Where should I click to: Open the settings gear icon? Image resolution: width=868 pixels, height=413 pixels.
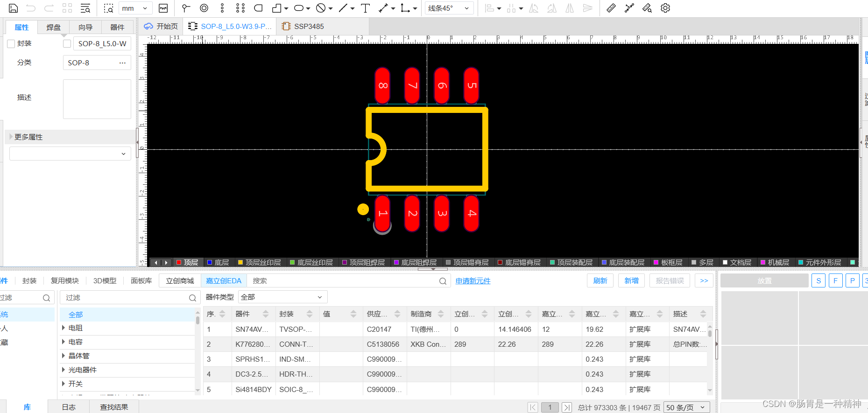[x=665, y=8]
